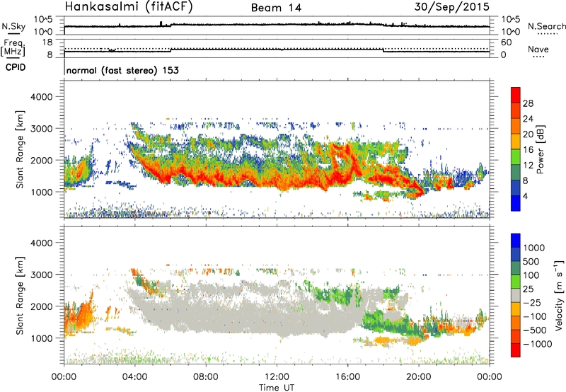
Task: Click the 12:00 time axis tick label
Action: coord(277,377)
